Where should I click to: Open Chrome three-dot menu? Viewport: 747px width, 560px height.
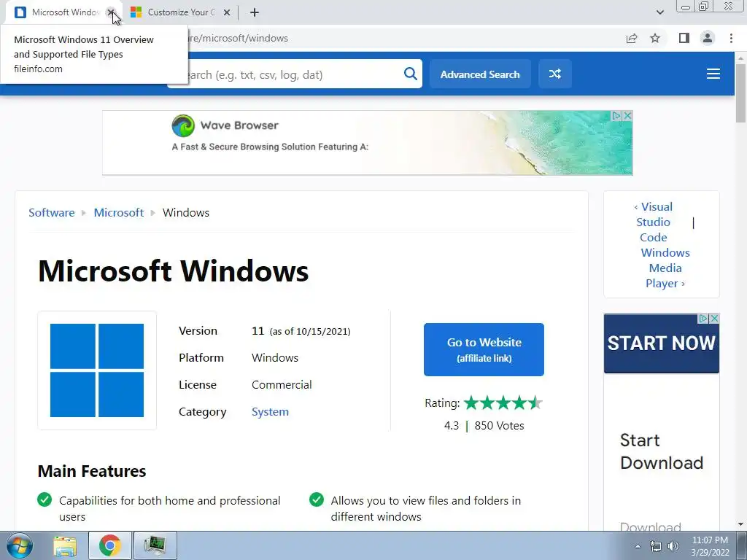tap(731, 38)
